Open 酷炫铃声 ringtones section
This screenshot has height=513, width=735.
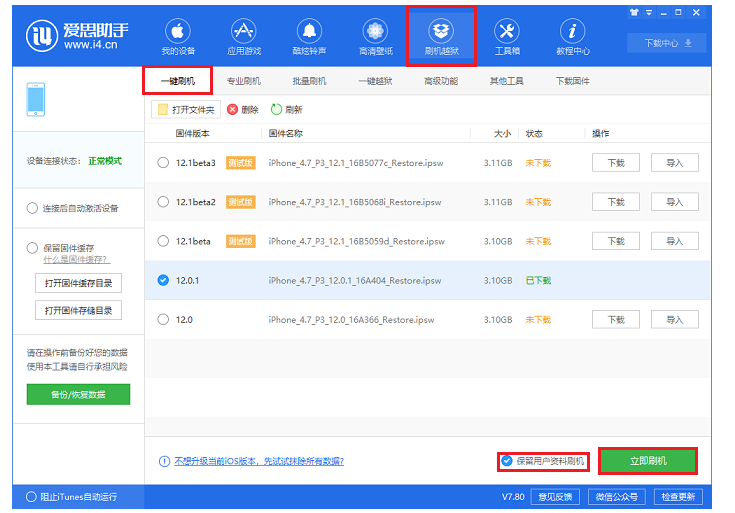[x=309, y=37]
